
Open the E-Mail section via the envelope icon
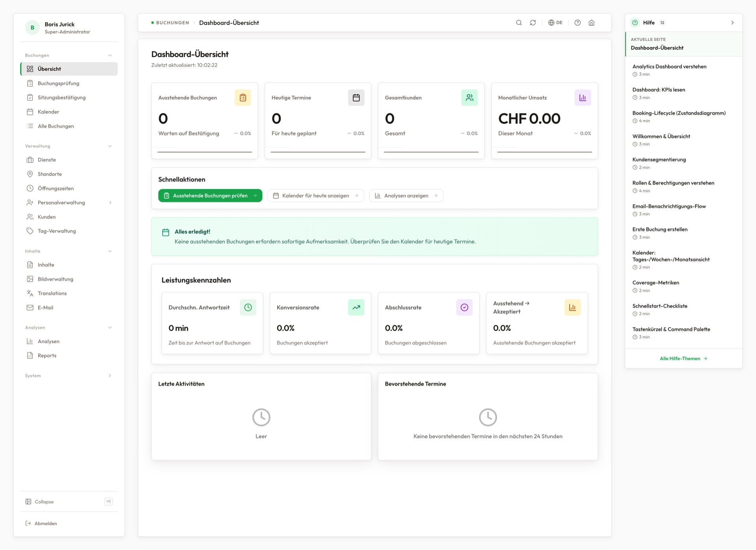click(x=30, y=307)
